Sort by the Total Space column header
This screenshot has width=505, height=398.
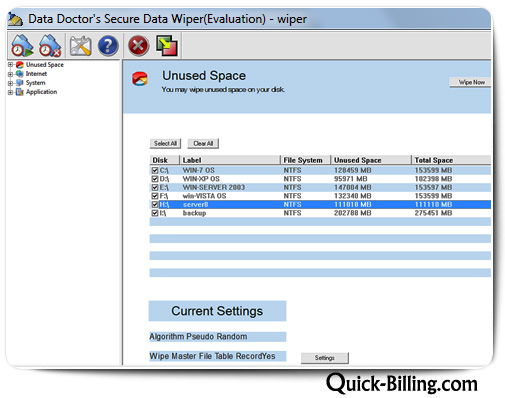pos(451,160)
